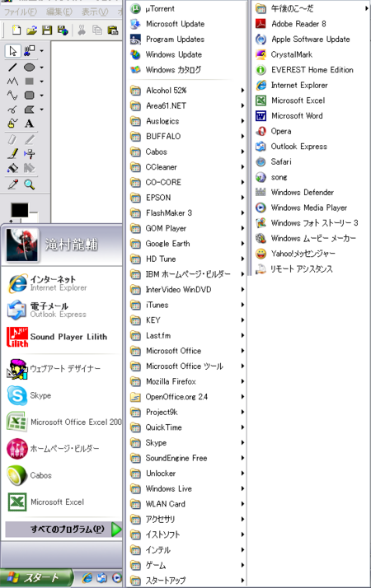Viewport: 371px width, 588px height.
Task: Open Internet Explorer from quick launch bar
Action: (x=87, y=578)
